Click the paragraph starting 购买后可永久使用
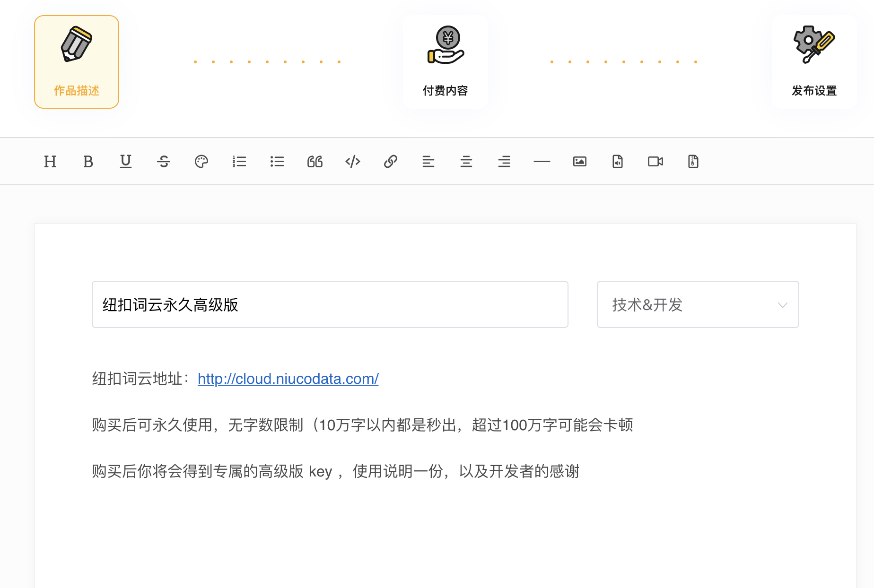This screenshot has width=874, height=588. point(362,425)
